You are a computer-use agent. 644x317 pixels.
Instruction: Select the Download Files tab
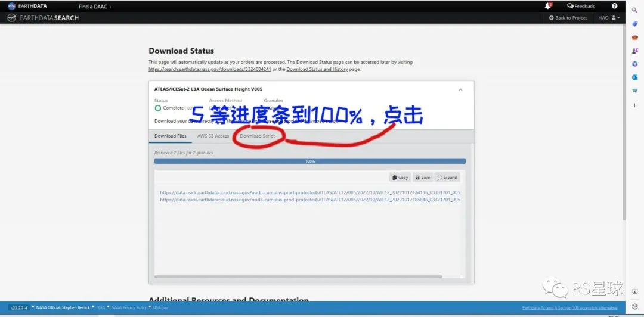170,136
